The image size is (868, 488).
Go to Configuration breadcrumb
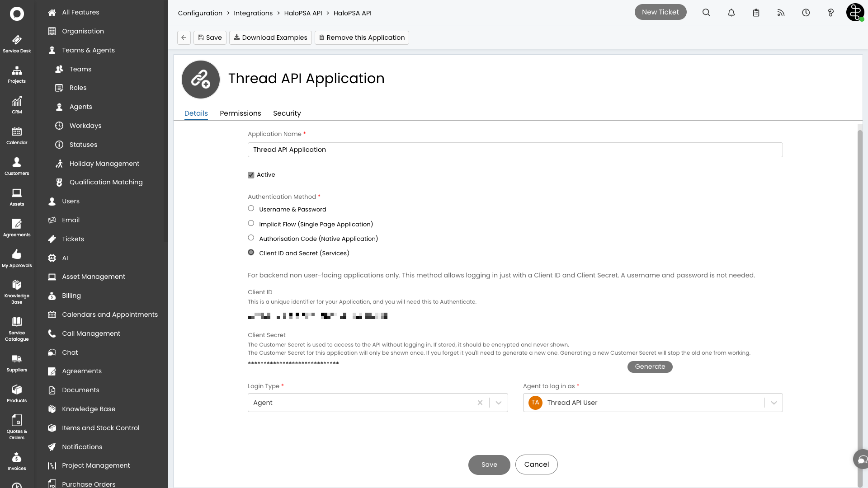[x=200, y=13]
